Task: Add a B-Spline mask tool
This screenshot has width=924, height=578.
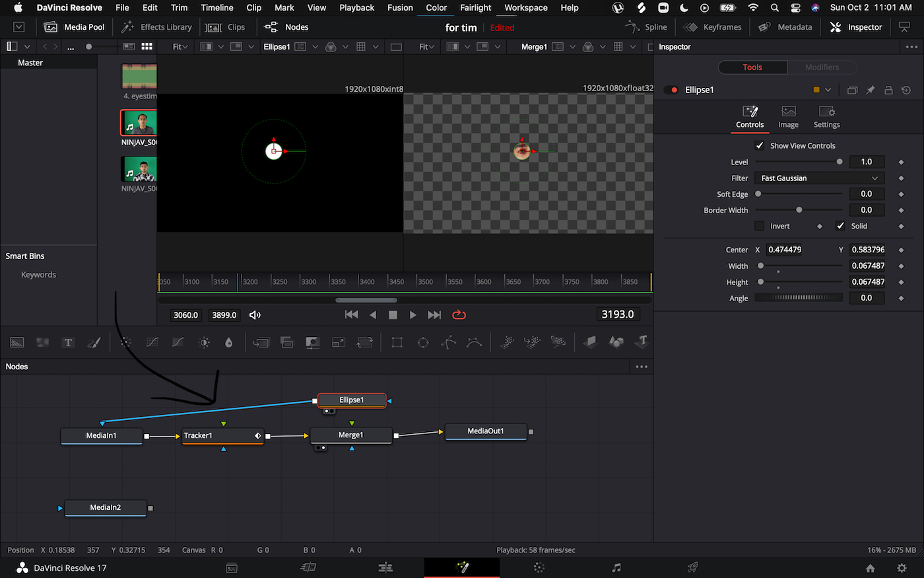Action: point(474,342)
